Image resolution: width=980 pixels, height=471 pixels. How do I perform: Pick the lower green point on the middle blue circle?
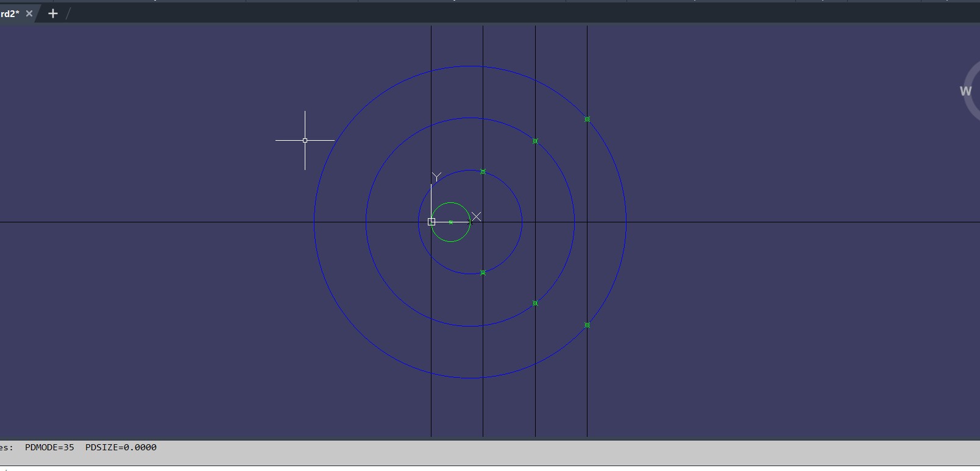click(535, 303)
